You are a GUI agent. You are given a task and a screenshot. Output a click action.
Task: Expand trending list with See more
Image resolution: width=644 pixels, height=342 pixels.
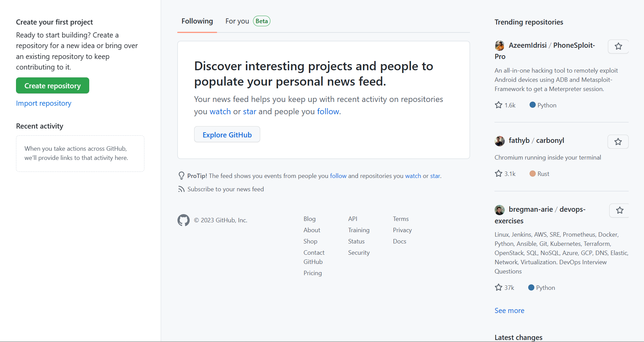coord(509,311)
